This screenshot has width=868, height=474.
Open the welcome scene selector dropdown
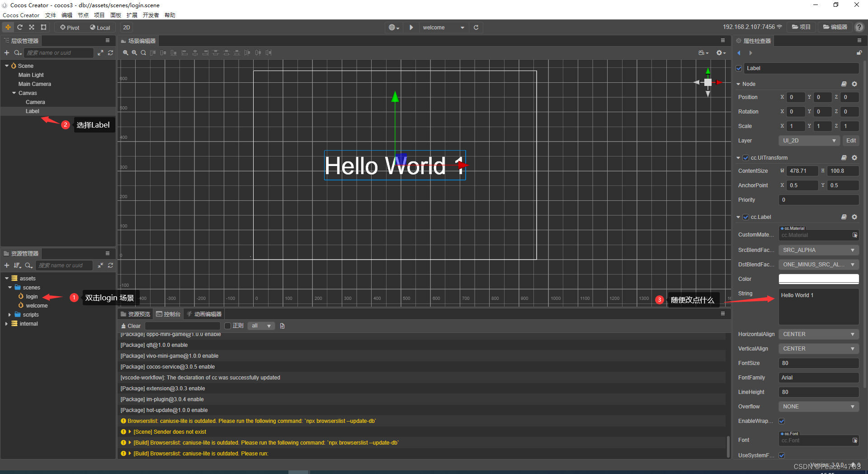(x=443, y=28)
